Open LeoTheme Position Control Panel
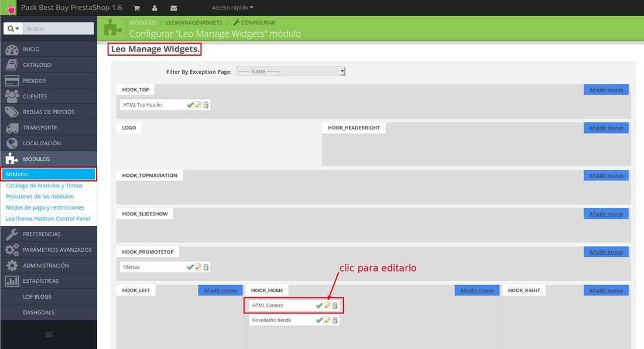 click(x=47, y=218)
